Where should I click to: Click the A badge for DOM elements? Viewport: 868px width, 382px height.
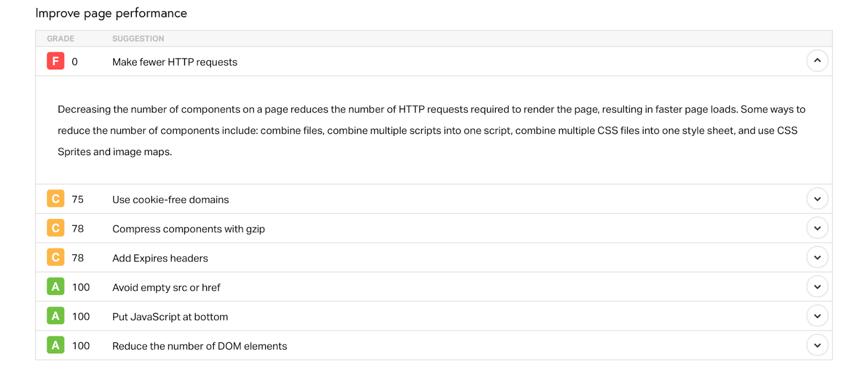coord(55,345)
